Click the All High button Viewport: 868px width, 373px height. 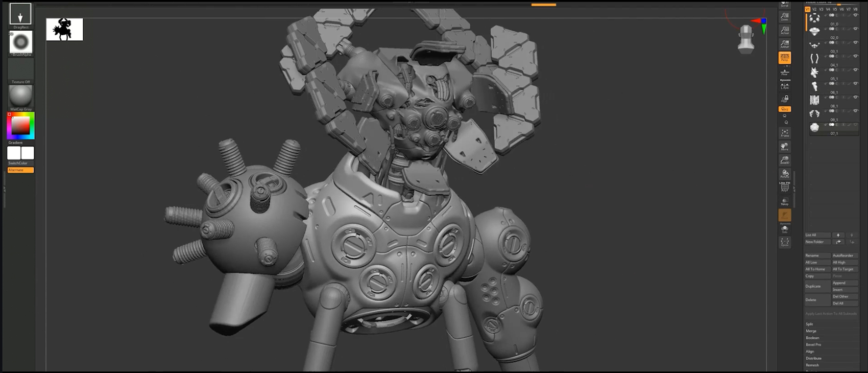point(845,262)
